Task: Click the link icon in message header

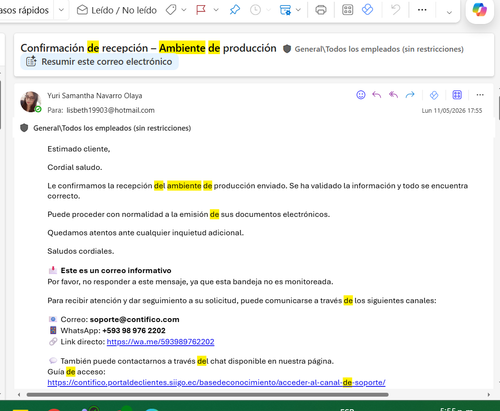Action: tap(434, 95)
